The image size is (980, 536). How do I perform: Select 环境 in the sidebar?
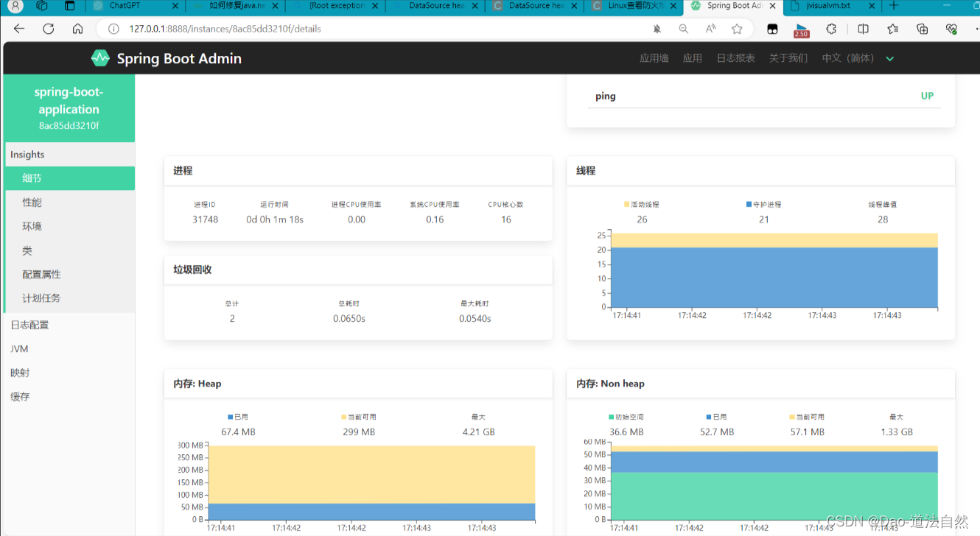pyautogui.click(x=69, y=226)
